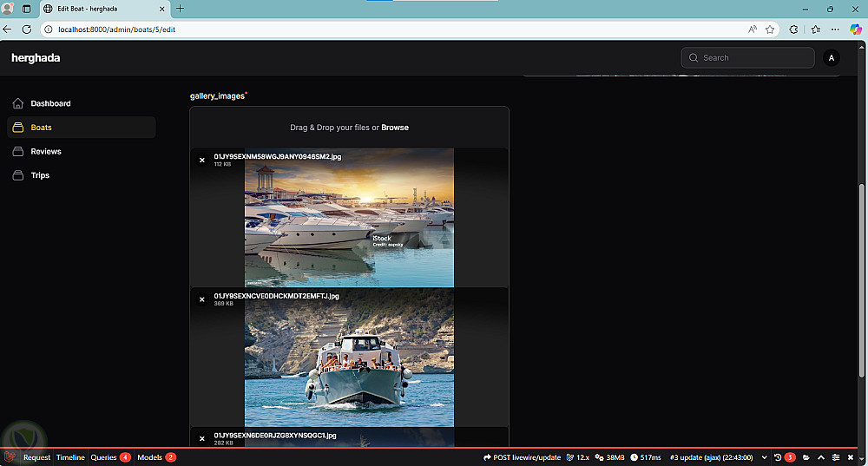This screenshot has height=466, width=868.
Task: Open the Dashboard page from sidebar
Action: click(50, 103)
